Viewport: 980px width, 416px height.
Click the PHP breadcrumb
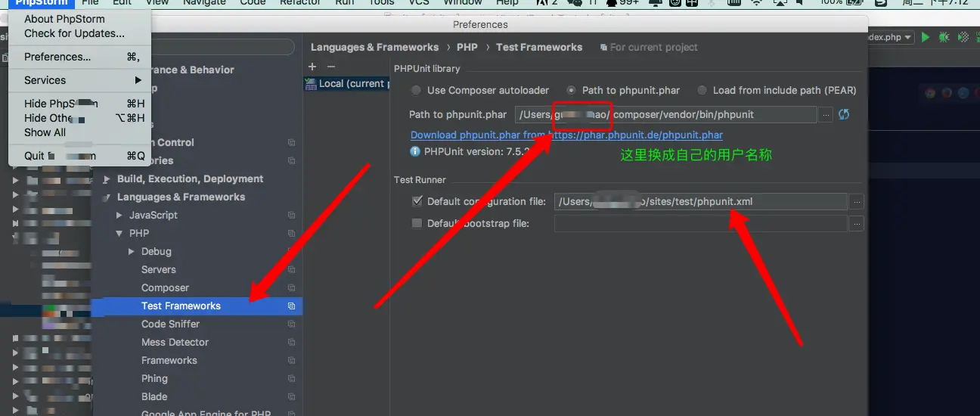[x=467, y=47]
